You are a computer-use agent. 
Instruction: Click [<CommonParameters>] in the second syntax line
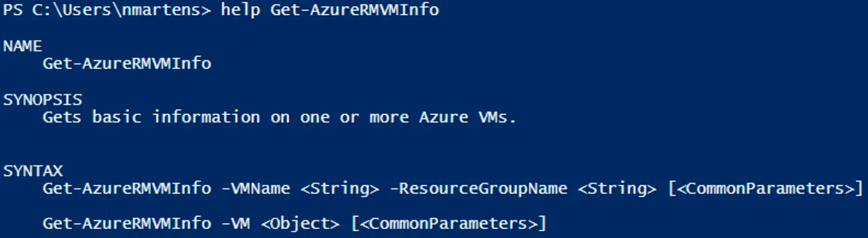click(448, 224)
